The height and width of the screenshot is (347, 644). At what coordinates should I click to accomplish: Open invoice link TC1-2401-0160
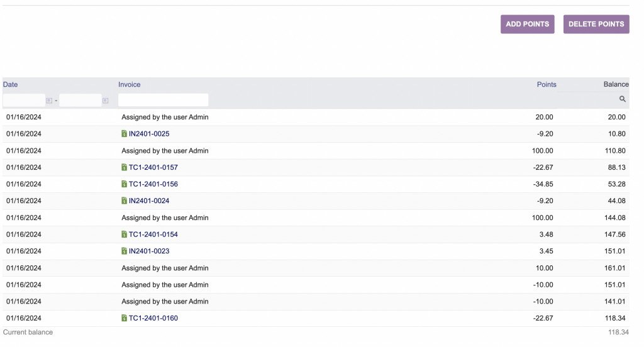(x=153, y=318)
